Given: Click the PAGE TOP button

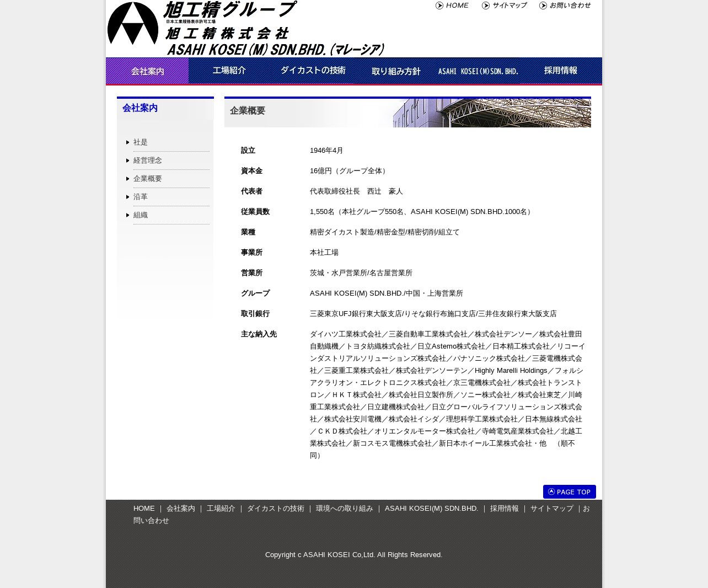Looking at the screenshot, I should (570, 491).
